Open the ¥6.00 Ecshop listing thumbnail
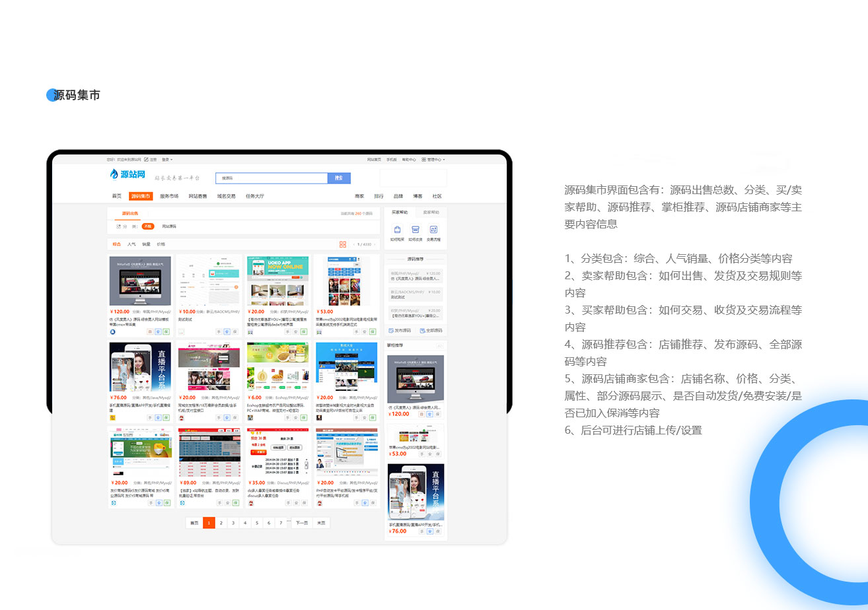Viewport: 868px width, 610px height. click(x=277, y=366)
